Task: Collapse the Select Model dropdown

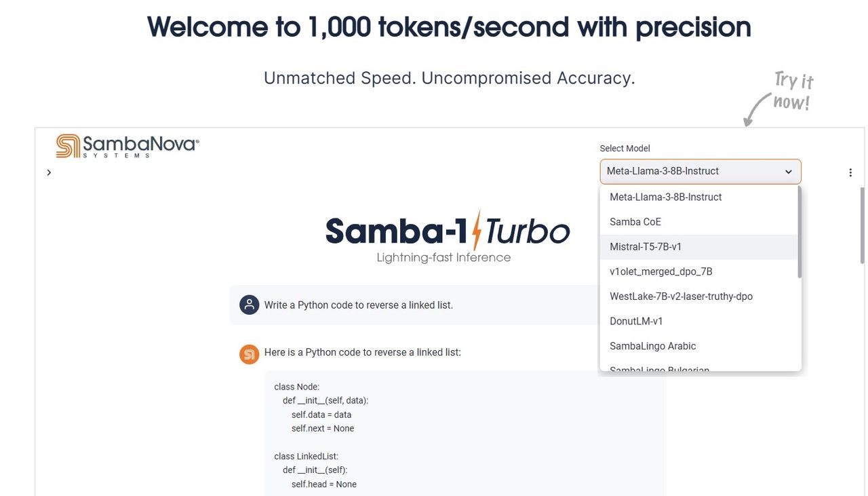Action: pyautogui.click(x=701, y=171)
